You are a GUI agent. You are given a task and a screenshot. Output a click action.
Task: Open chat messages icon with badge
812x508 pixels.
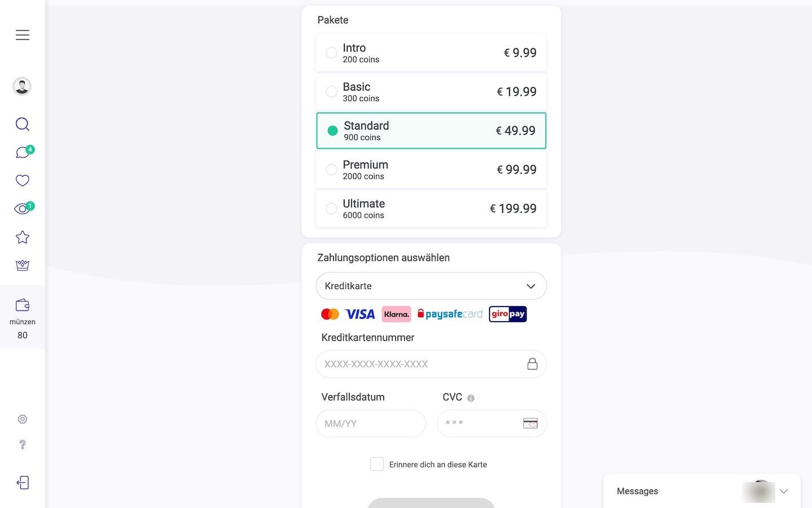click(x=23, y=152)
